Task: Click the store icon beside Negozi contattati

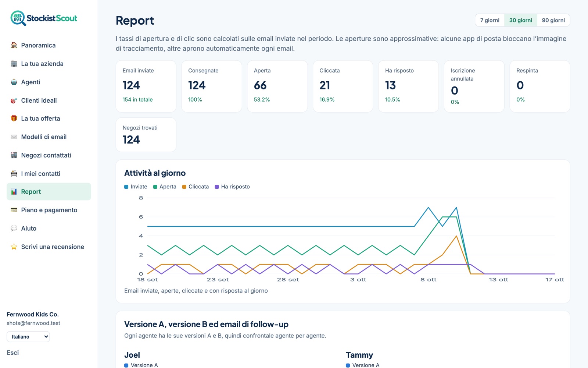Action: click(x=14, y=155)
